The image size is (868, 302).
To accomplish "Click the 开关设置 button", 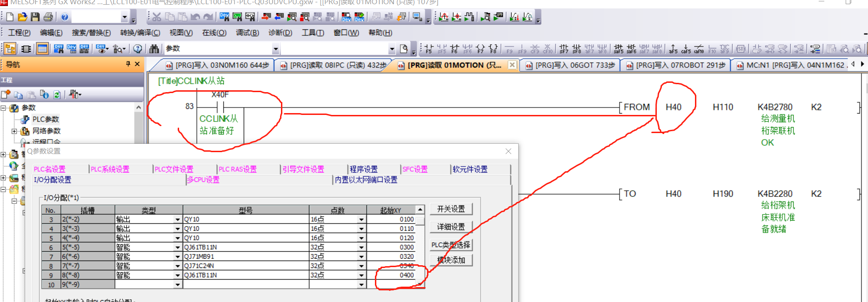I will [x=451, y=209].
